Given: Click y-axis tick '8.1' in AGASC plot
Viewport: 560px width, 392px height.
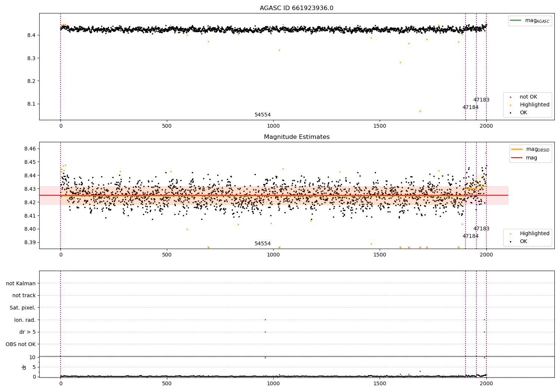Looking at the screenshot, I should point(31,104).
